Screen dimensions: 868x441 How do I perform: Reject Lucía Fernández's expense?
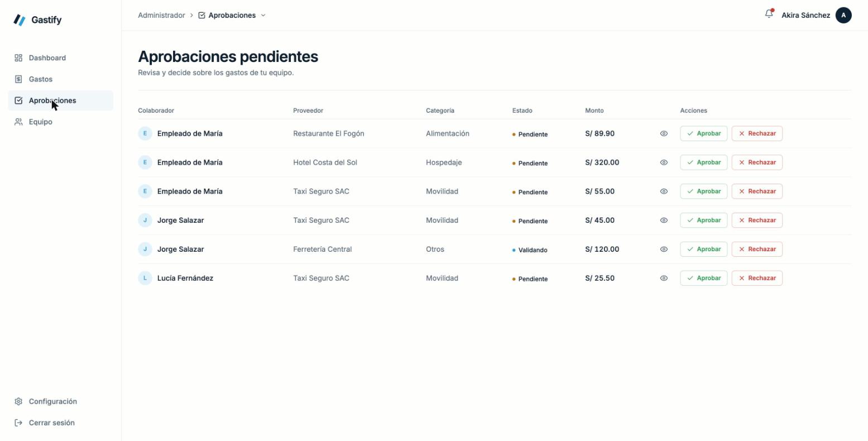[757, 278]
